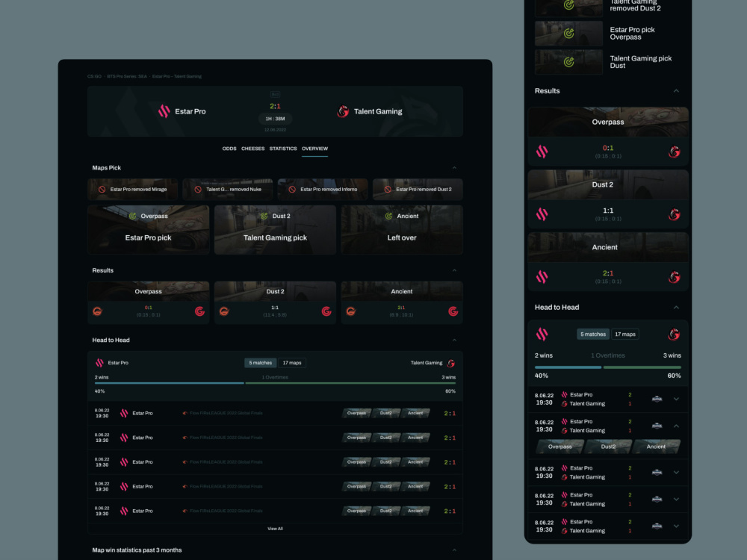Image resolution: width=747 pixels, height=560 pixels.
Task: Collapse the desktop Head to Head section
Action: click(x=454, y=340)
